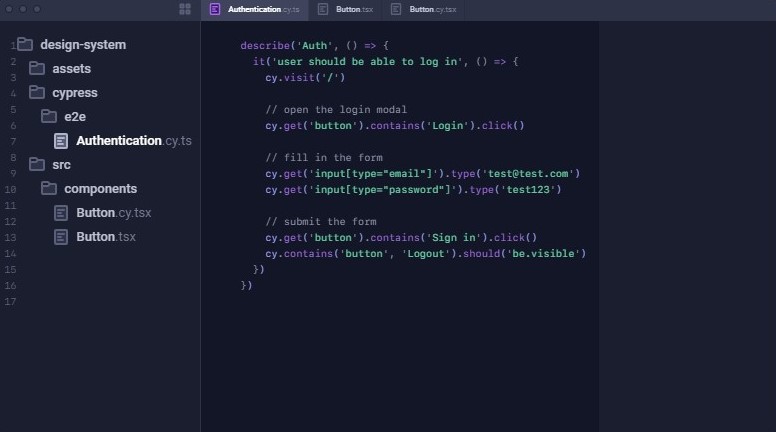Open Button.cy.tsx from the file tree

point(113,213)
